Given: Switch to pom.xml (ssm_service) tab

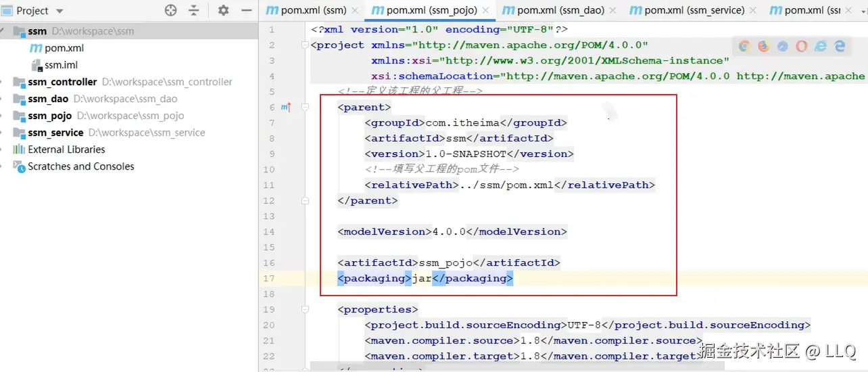Looking at the screenshot, I should click(x=693, y=10).
